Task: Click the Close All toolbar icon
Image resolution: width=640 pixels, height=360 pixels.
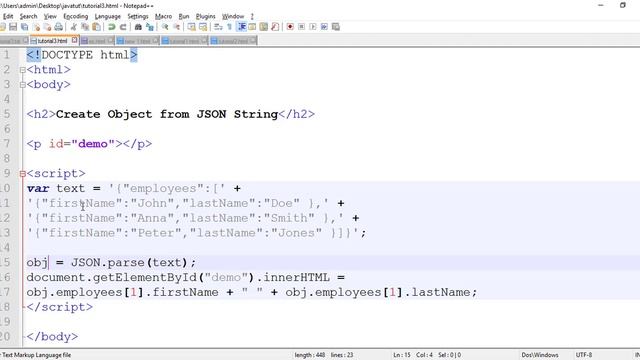Action: (x=47, y=27)
